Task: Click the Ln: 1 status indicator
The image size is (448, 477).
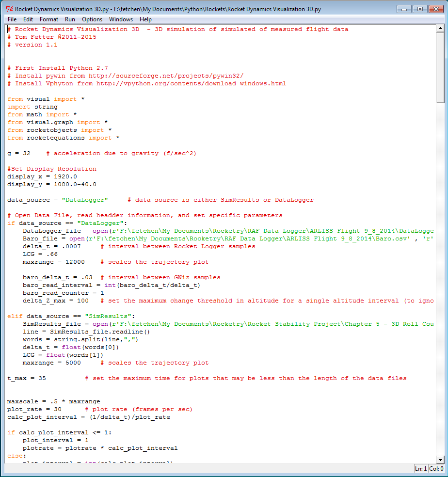Action: (x=421, y=469)
